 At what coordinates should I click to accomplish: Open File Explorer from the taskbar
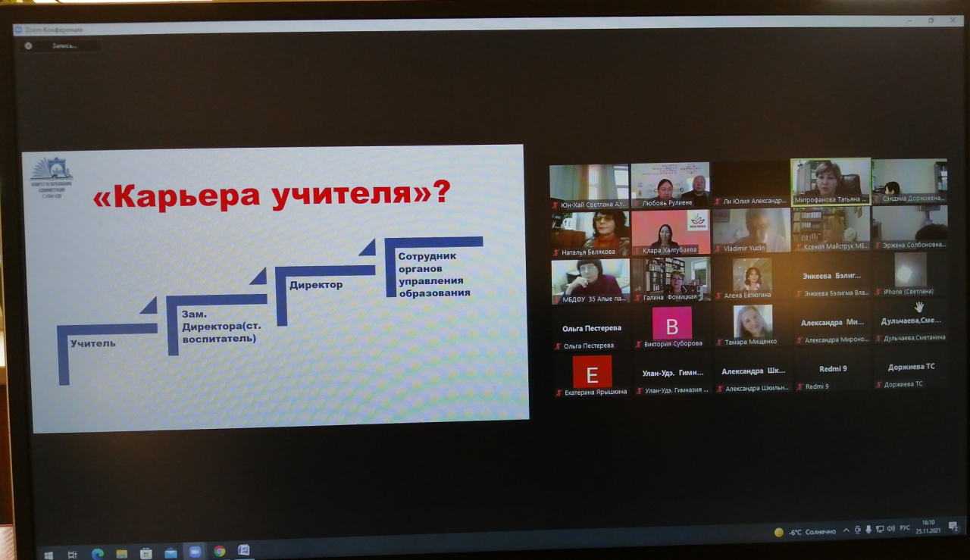click(x=121, y=554)
